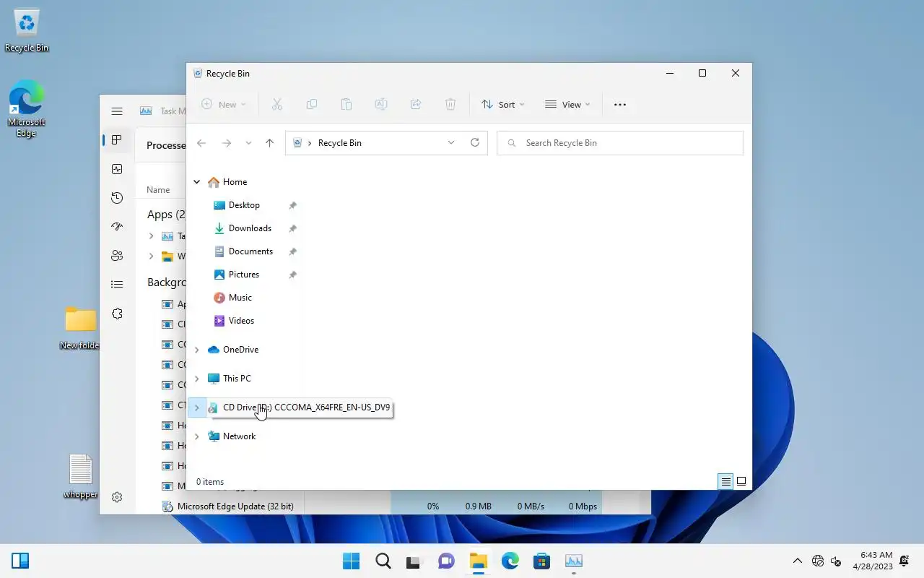Select Task Manager Processes page icon
This screenshot has width=924, height=578.
click(117, 140)
